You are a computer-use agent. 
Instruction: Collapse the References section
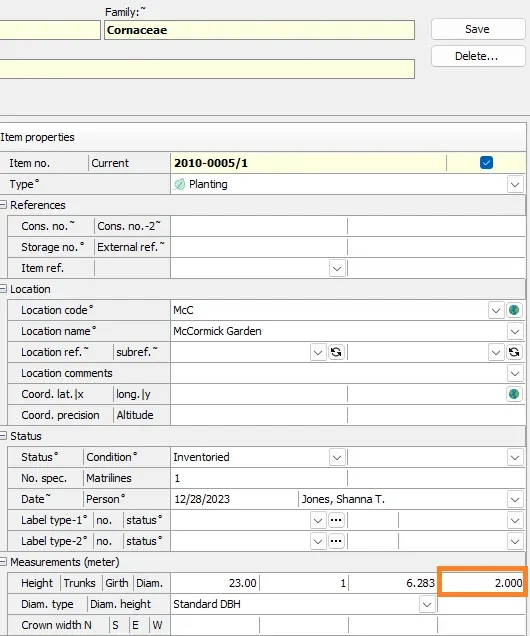click(3, 205)
